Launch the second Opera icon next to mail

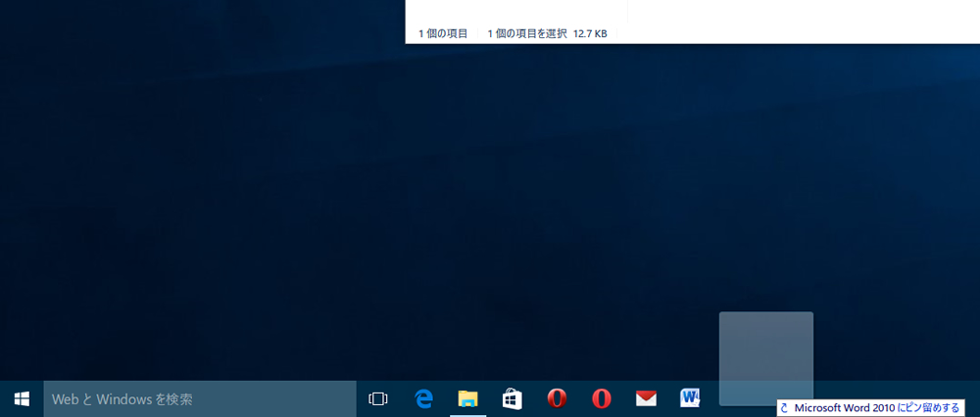click(602, 398)
